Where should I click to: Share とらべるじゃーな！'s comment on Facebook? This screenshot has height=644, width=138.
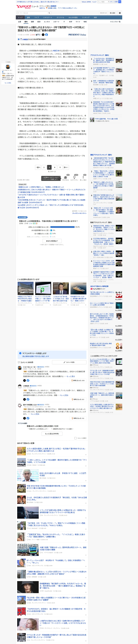pos(28,380)
